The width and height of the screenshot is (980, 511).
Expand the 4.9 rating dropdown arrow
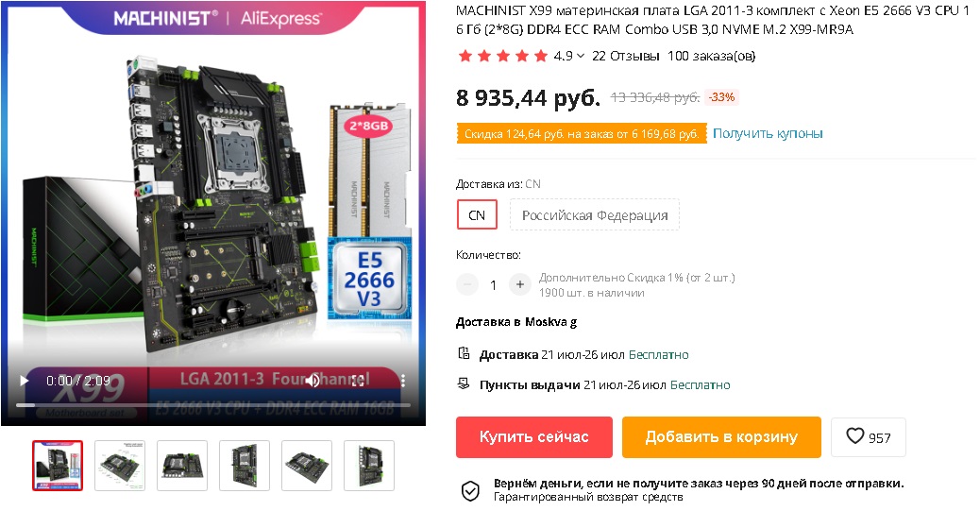pyautogui.click(x=581, y=57)
